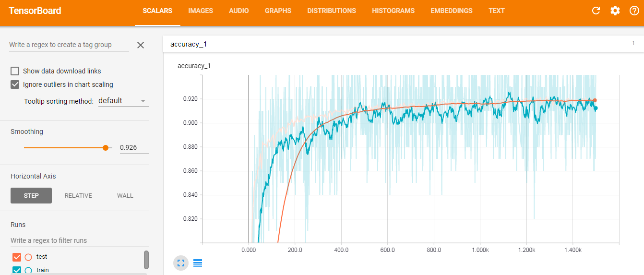Click the 1.400k x-axis tick label
This screenshot has width=644, height=275.
[x=572, y=250]
